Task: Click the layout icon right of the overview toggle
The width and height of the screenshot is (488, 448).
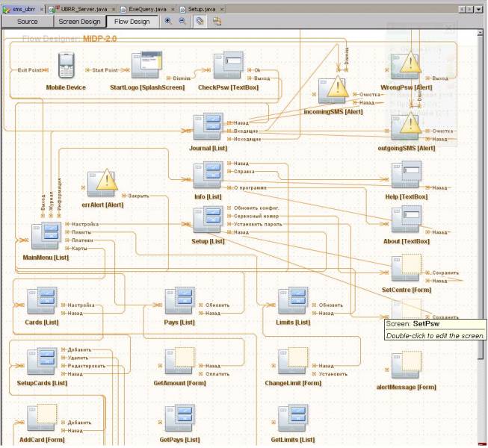Action: point(217,21)
